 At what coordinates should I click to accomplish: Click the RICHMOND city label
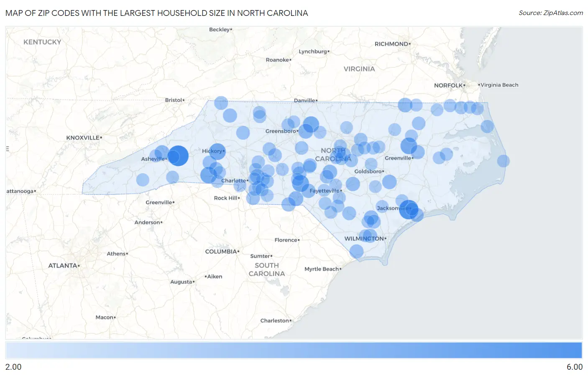click(391, 44)
